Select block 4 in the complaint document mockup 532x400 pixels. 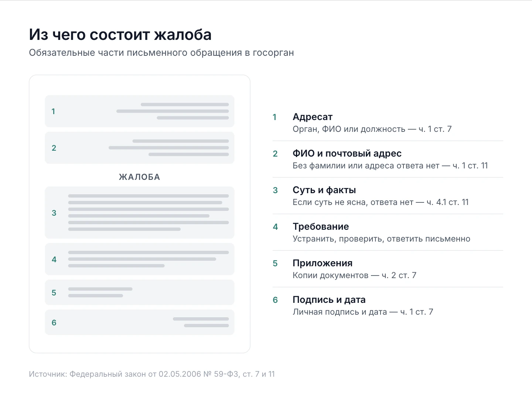click(140, 259)
